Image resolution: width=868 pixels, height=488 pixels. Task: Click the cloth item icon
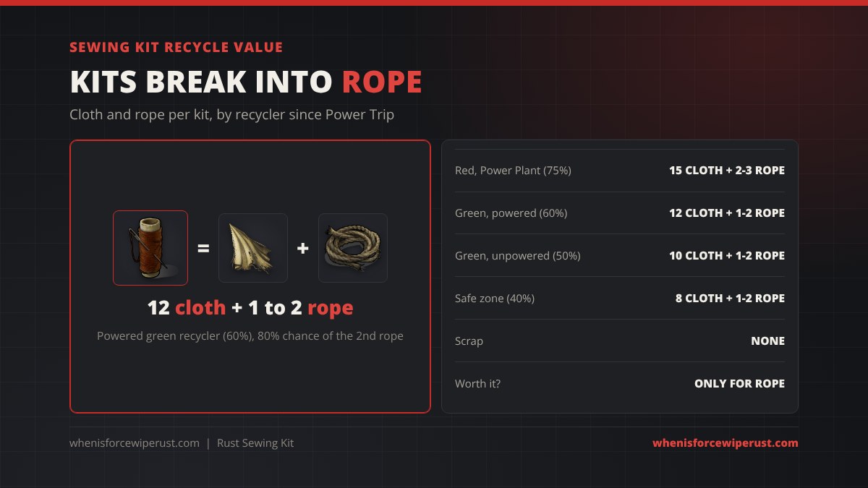pyautogui.click(x=253, y=248)
